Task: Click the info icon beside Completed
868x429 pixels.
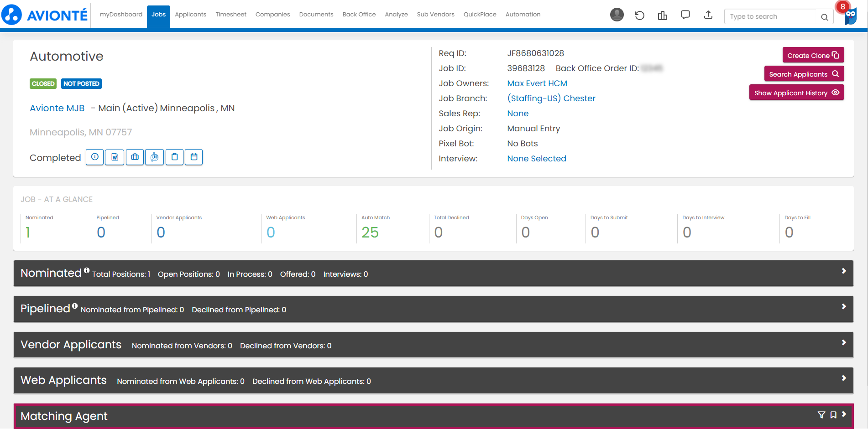Action: tap(95, 157)
